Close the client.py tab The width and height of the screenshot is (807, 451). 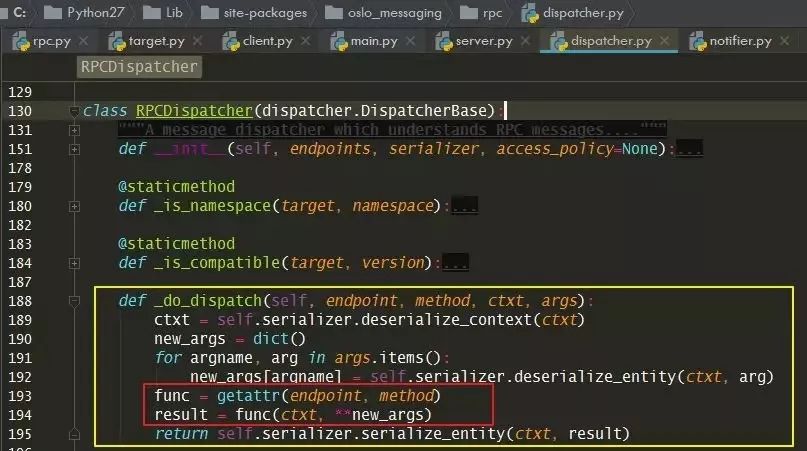click(306, 41)
